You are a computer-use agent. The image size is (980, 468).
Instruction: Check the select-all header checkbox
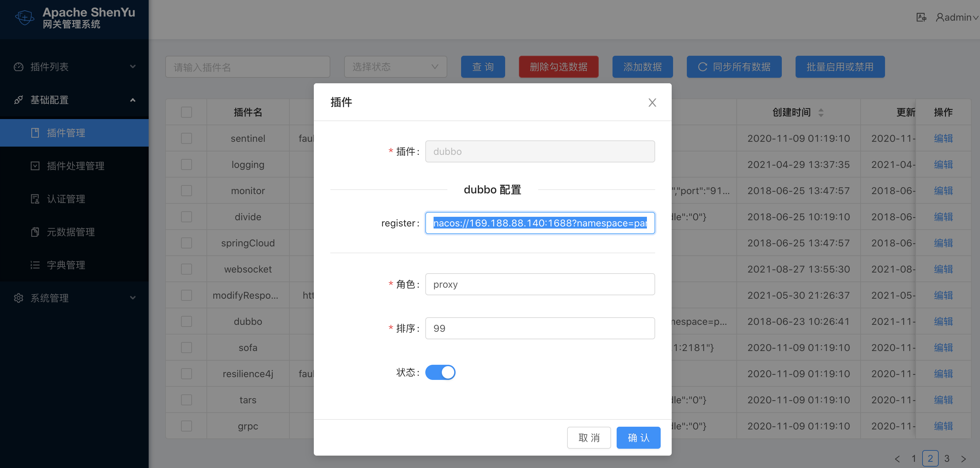[x=187, y=112]
